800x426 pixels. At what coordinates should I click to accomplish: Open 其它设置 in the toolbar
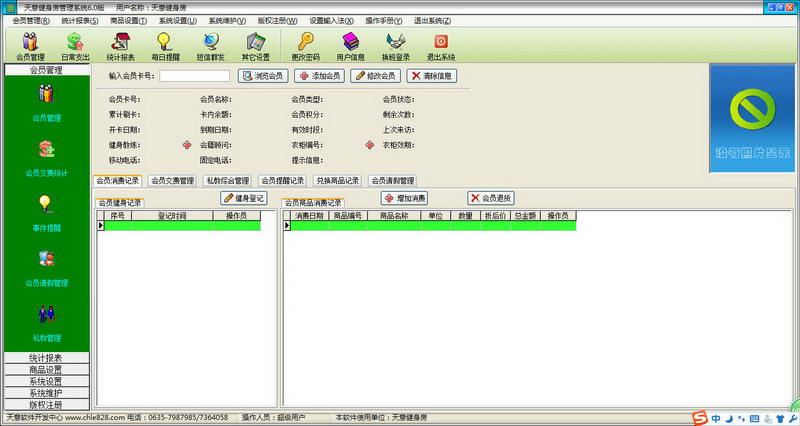(256, 46)
